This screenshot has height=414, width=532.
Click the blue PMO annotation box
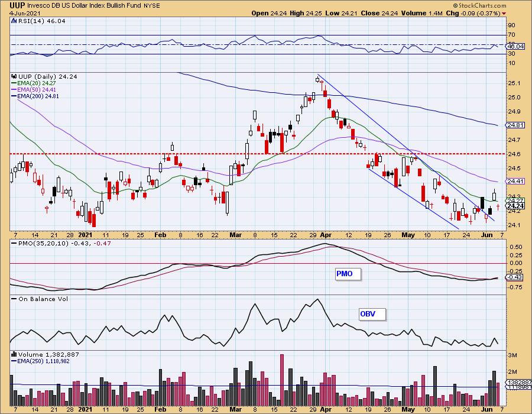point(348,274)
